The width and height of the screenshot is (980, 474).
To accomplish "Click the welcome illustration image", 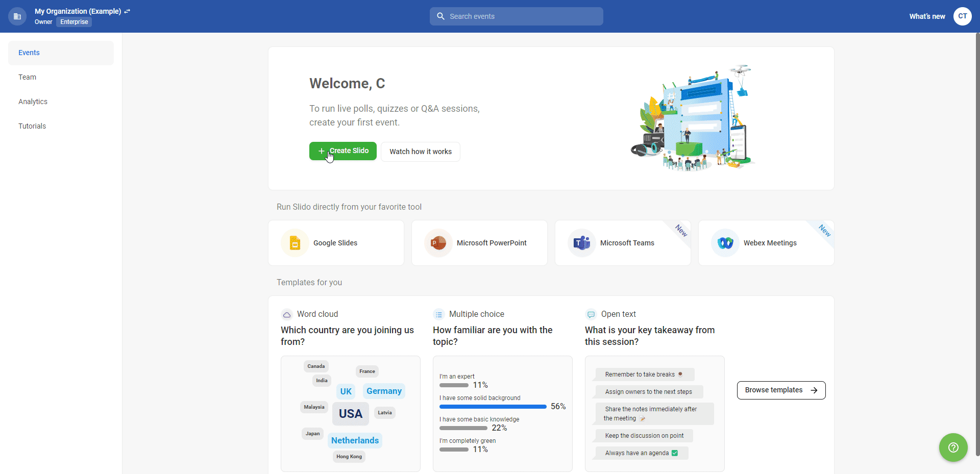I will (x=693, y=118).
